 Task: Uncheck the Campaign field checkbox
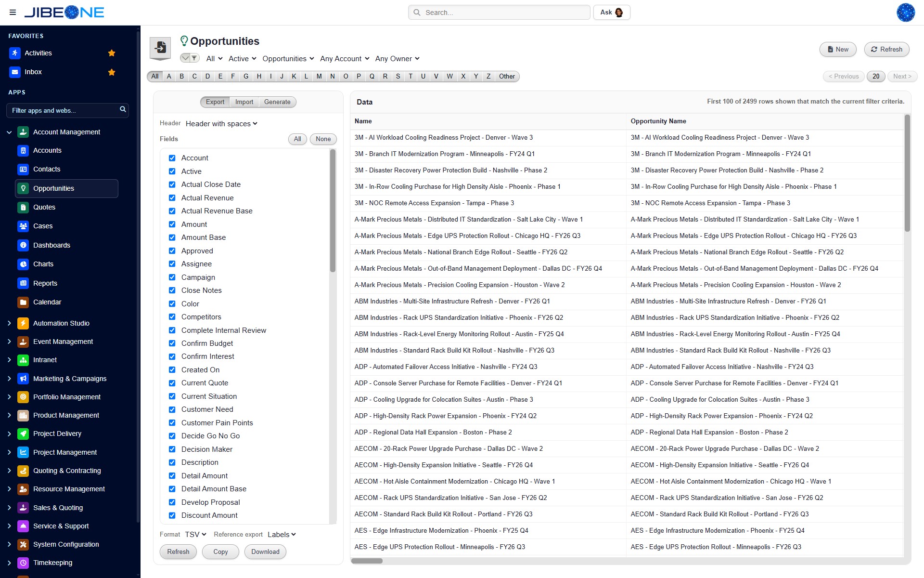click(x=172, y=277)
